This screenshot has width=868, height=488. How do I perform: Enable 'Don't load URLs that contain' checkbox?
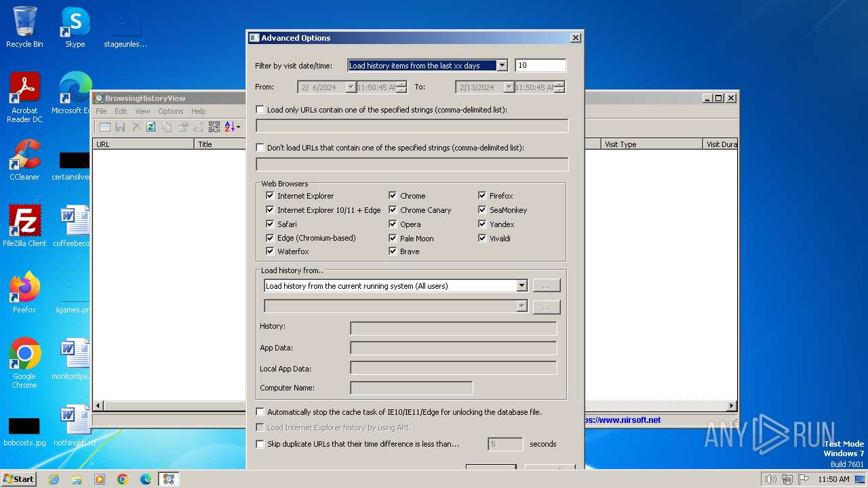point(260,147)
